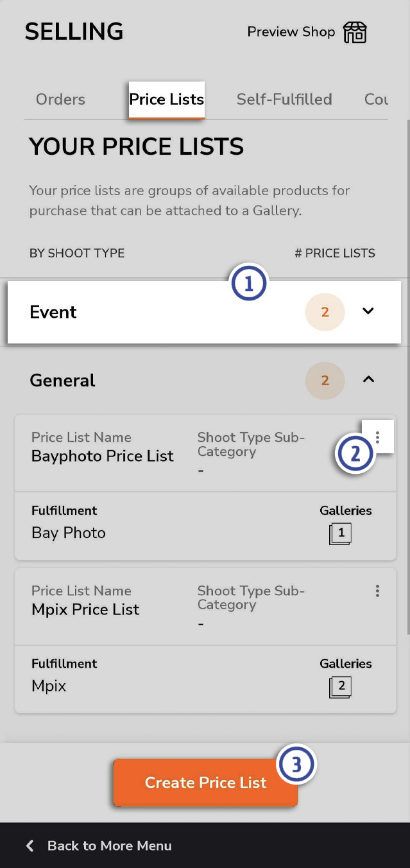Collapse the General shoot type chevron

tap(368, 379)
